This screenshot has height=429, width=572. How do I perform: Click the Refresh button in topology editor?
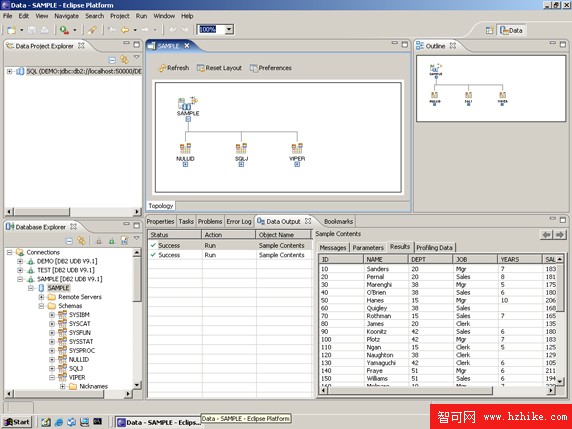174,68
